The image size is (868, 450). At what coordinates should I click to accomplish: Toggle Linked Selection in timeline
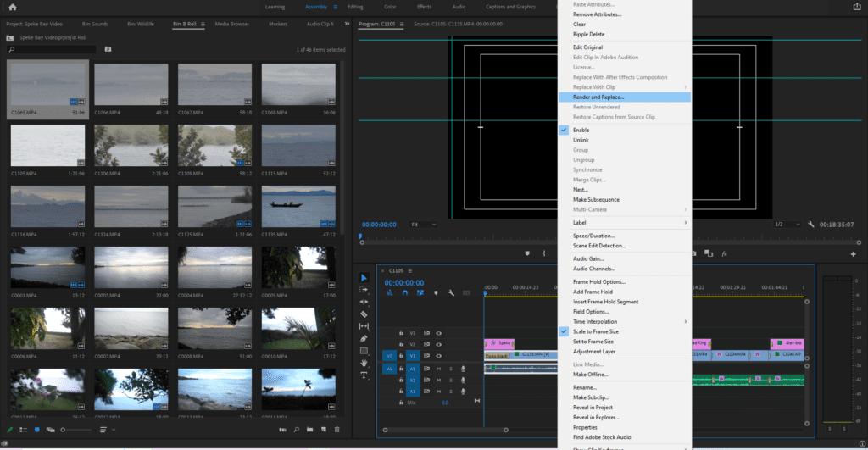[x=420, y=293]
